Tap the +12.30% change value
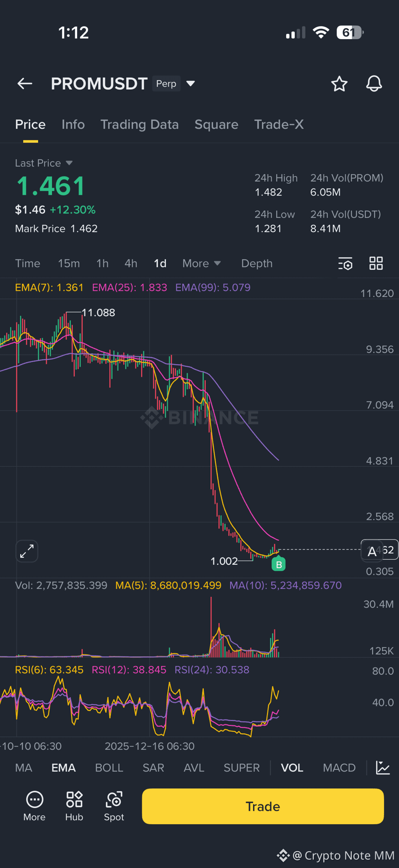 coord(72,210)
